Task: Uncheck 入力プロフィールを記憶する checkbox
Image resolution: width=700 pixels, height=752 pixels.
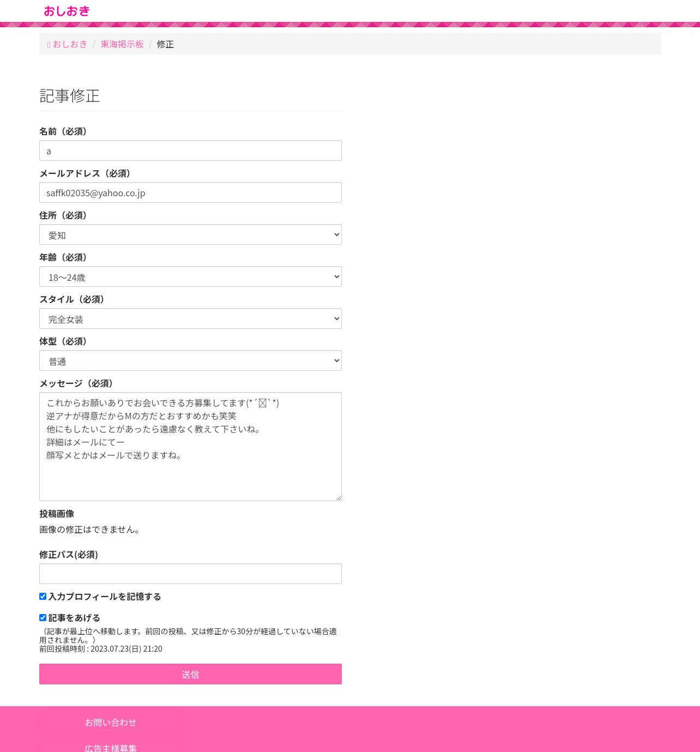Action: click(43, 597)
